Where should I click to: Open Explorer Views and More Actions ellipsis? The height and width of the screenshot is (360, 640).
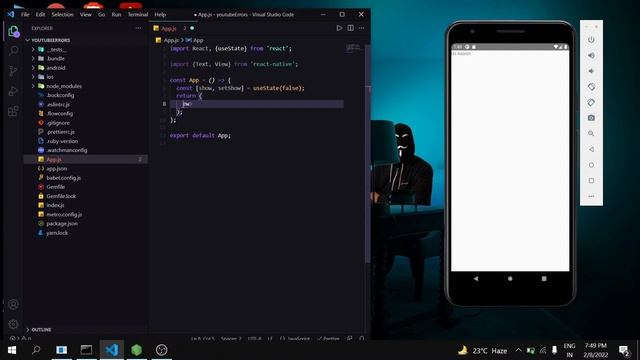[x=138, y=28]
